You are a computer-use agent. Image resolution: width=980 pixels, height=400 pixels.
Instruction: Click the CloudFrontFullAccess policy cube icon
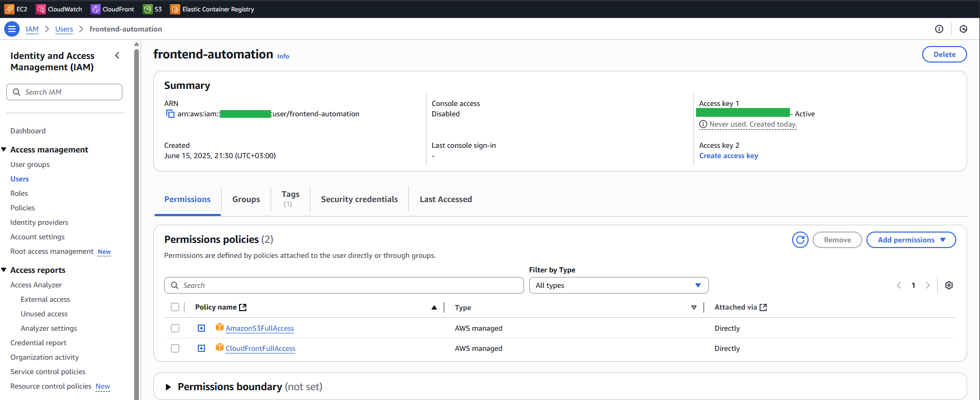click(x=219, y=347)
